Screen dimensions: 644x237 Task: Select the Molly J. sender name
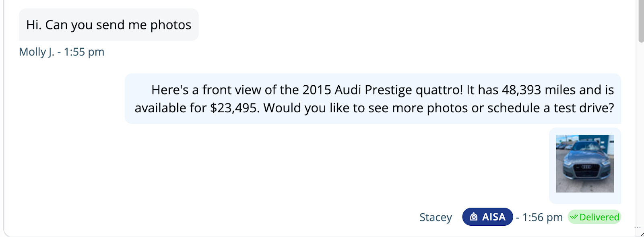[x=36, y=52]
